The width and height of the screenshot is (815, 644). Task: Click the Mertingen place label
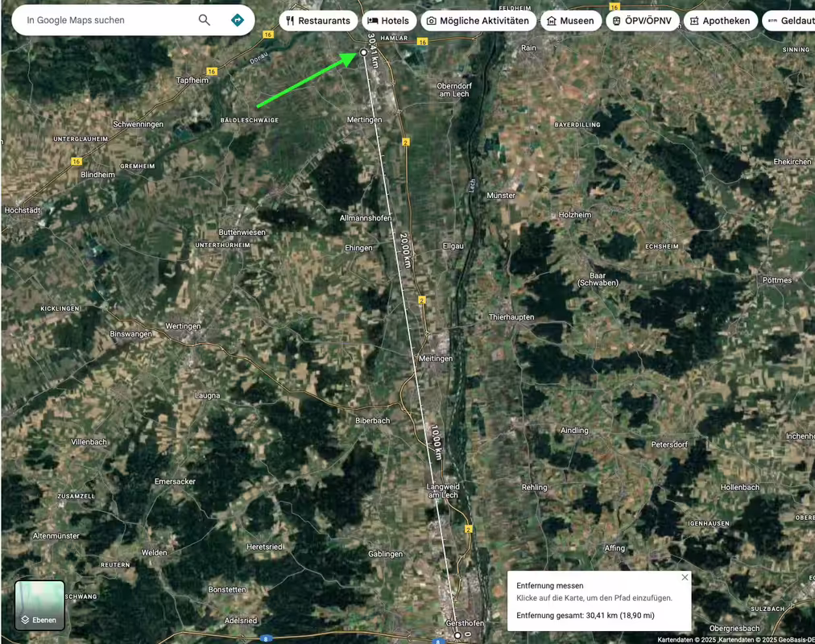pos(364,119)
